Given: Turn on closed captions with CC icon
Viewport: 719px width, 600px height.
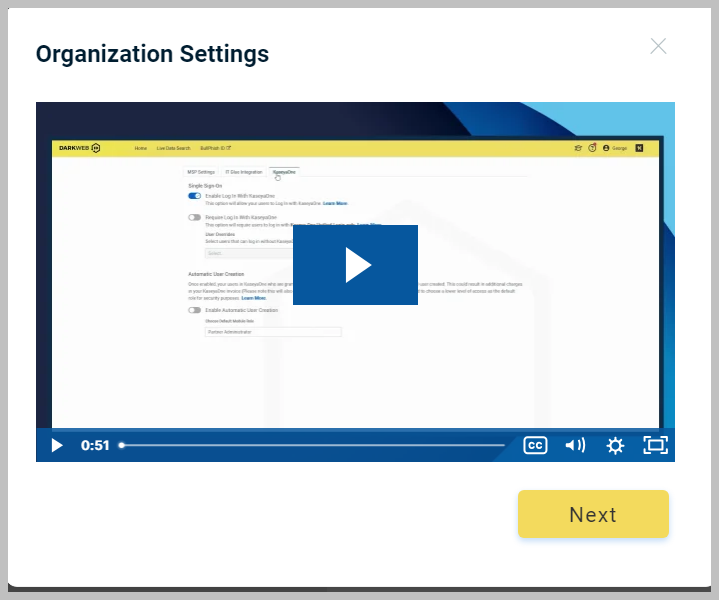Looking at the screenshot, I should click(x=535, y=445).
